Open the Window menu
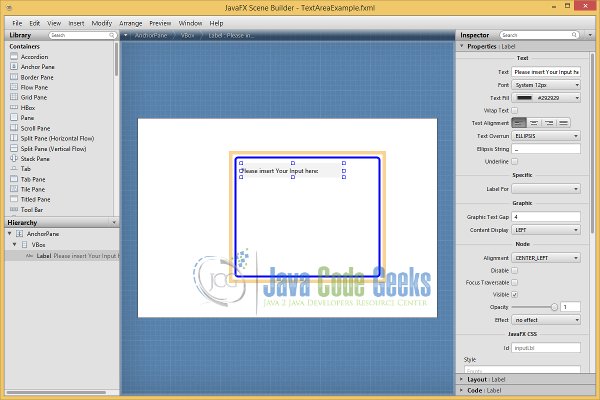 point(190,23)
